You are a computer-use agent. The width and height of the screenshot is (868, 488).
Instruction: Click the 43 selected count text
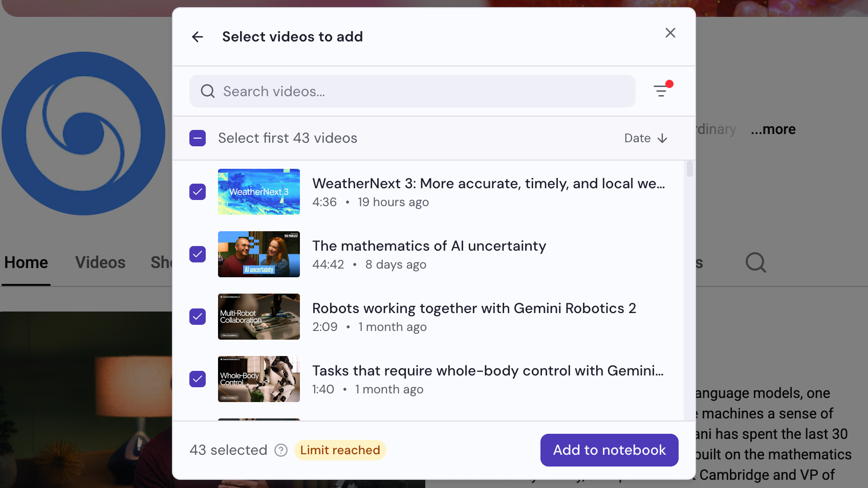coord(228,450)
